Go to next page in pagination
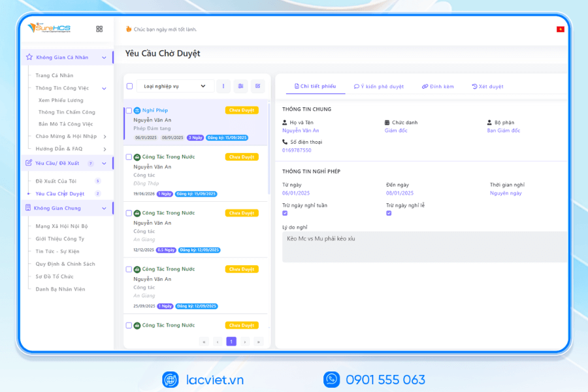This screenshot has width=588, height=392. coord(245,341)
